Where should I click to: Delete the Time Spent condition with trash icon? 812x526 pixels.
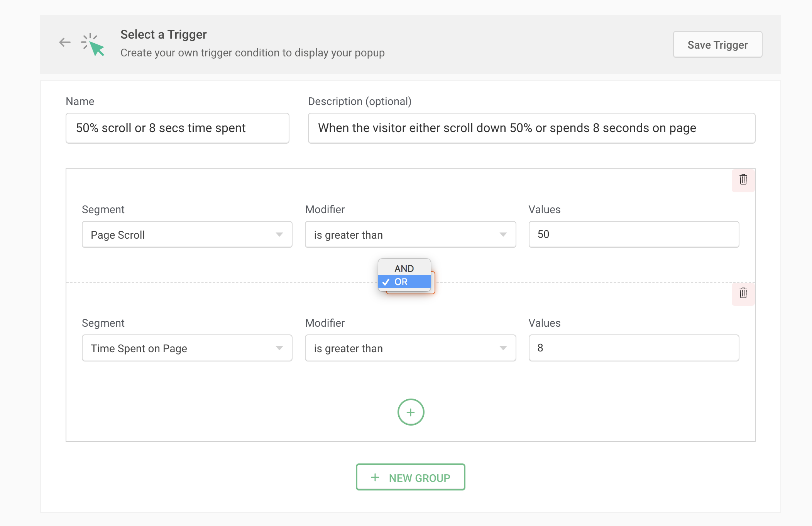point(743,293)
